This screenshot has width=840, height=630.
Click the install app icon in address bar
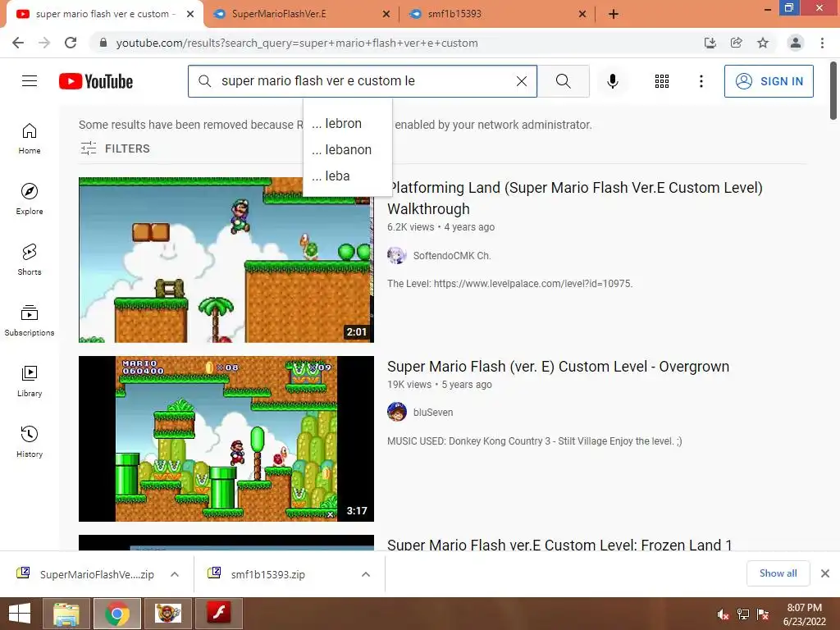[x=710, y=43]
